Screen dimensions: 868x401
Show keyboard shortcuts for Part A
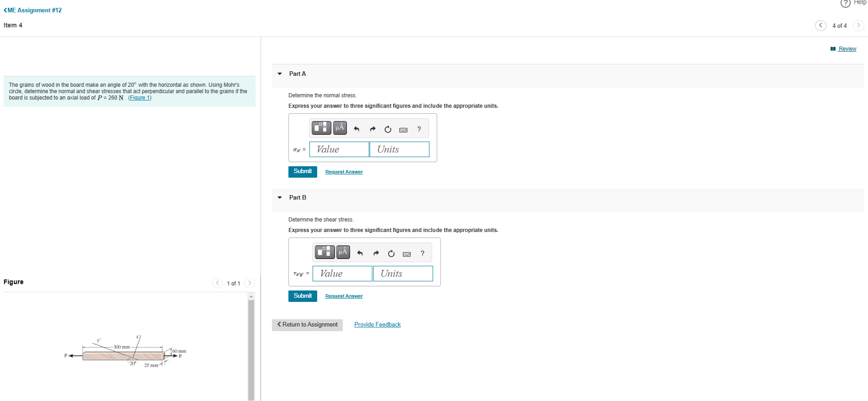(403, 130)
